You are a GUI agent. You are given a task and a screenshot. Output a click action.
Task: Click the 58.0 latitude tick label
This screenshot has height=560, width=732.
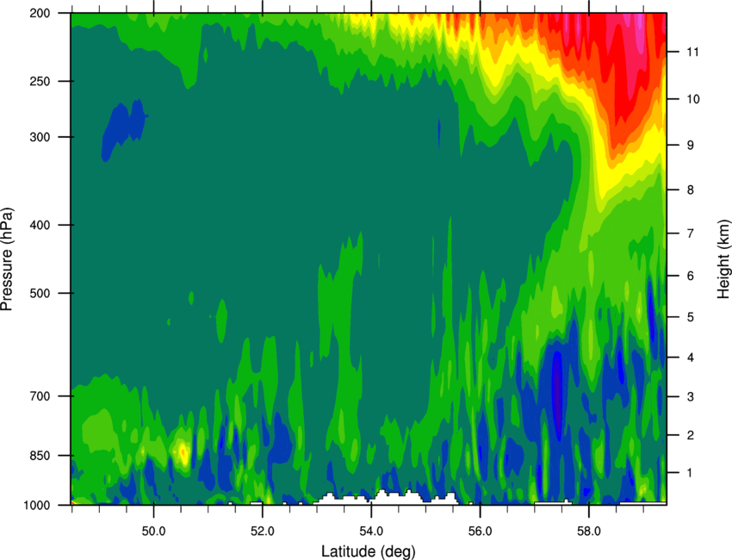(589, 532)
